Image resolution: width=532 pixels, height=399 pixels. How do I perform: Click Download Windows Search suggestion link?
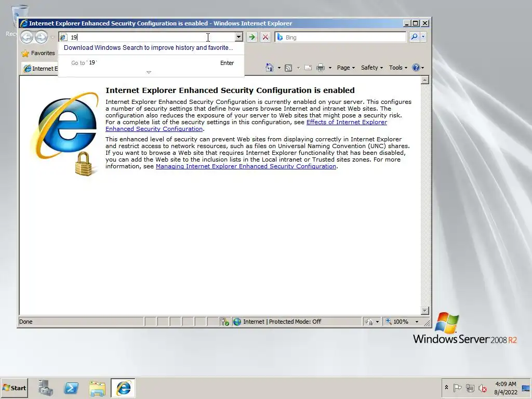(x=148, y=48)
